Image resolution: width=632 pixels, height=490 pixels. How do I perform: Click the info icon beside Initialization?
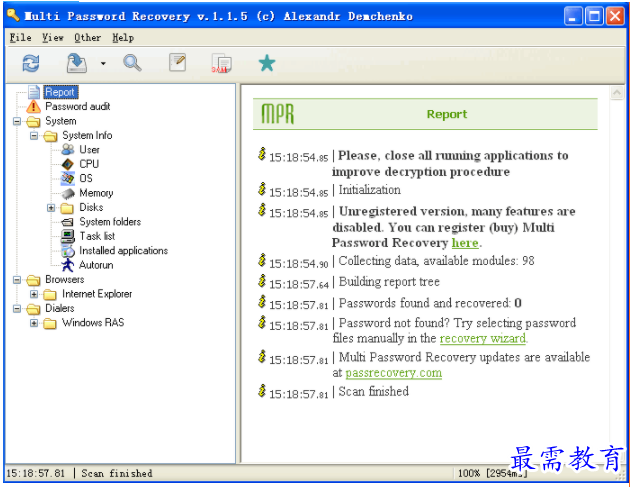pos(262,189)
